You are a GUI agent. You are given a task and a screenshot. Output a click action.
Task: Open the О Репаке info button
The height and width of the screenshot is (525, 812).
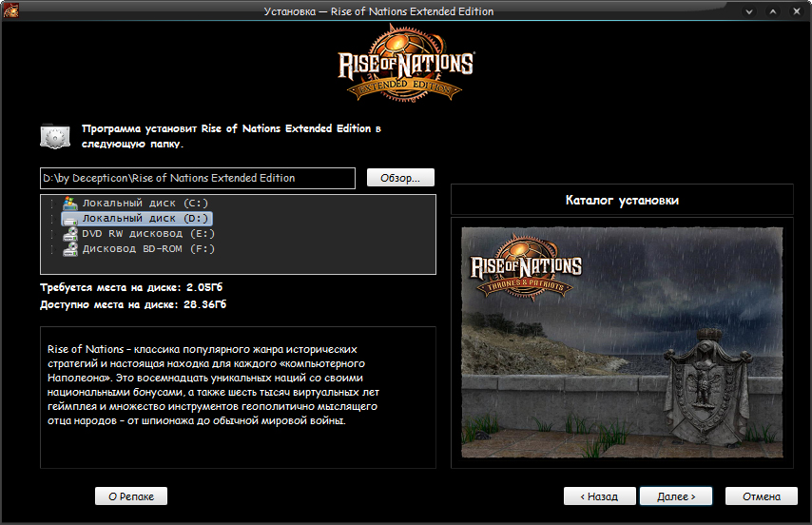131,496
